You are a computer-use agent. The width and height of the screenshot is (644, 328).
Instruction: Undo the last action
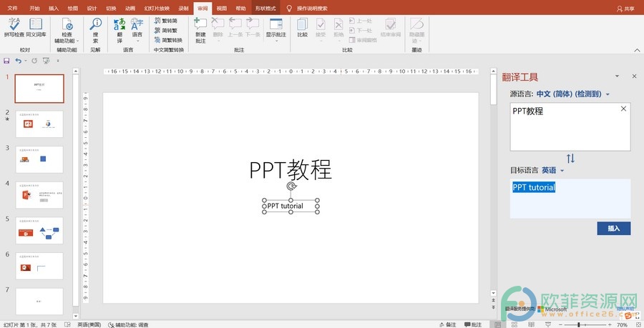click(18, 61)
